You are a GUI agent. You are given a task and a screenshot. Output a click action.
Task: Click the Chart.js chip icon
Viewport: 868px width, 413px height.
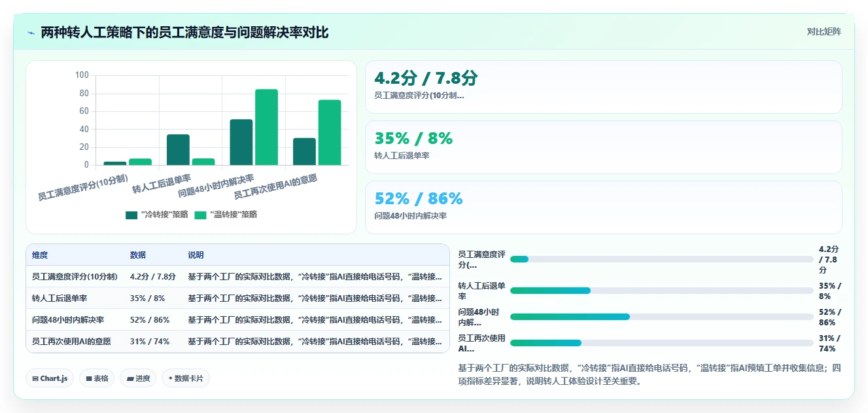click(35, 378)
